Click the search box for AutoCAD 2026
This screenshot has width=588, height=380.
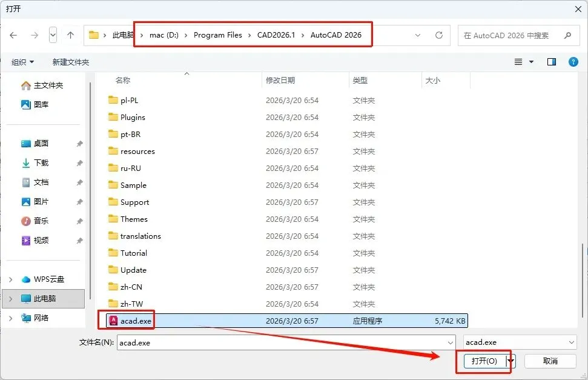pos(518,35)
